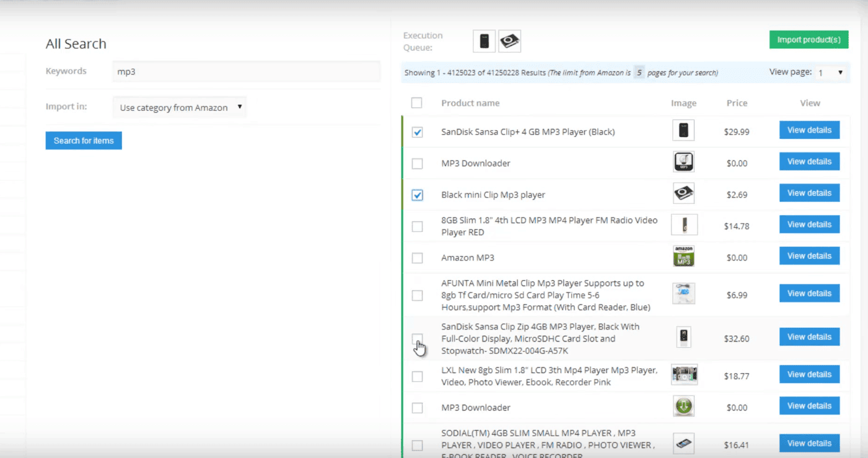Click the All Search heading
The width and height of the screenshot is (868, 458).
(76, 44)
